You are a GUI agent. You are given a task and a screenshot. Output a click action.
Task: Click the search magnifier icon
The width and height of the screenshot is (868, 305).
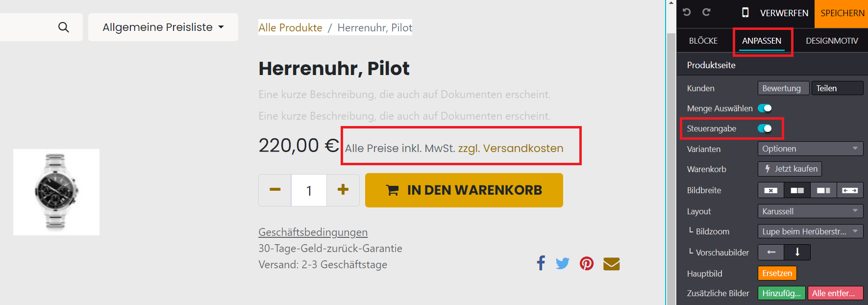64,27
